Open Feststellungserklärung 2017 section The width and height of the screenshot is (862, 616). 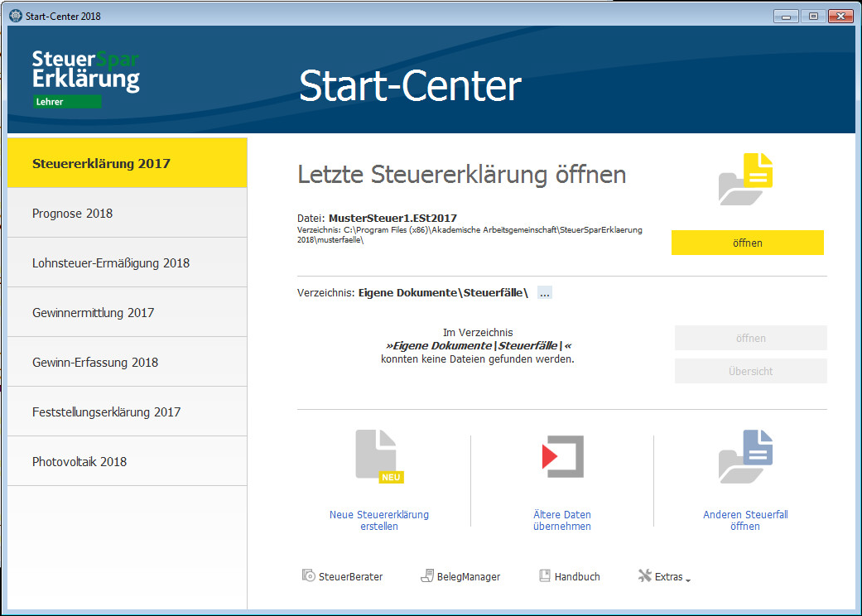[128, 411]
